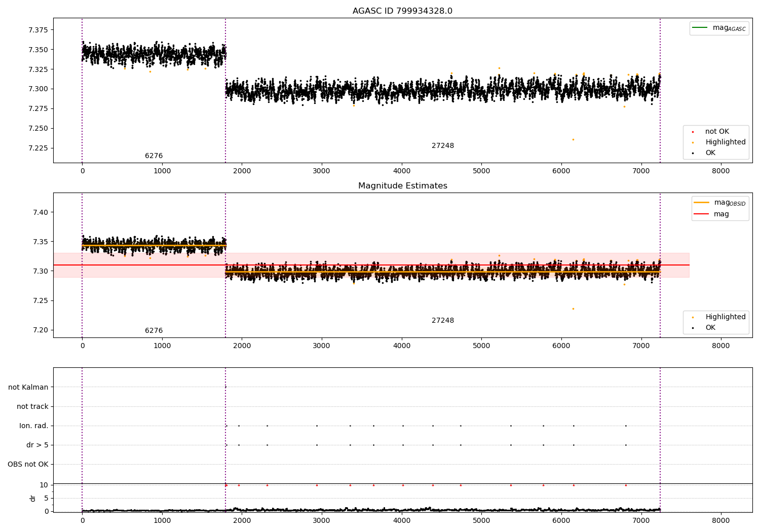
Task: Click the y-axis tick '7.225' in the top plot
Action: 39,148
